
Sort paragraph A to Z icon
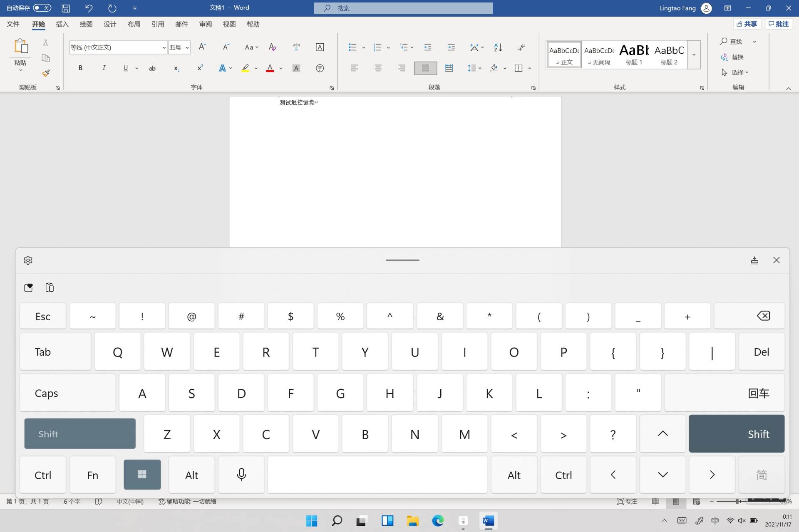coord(498,47)
